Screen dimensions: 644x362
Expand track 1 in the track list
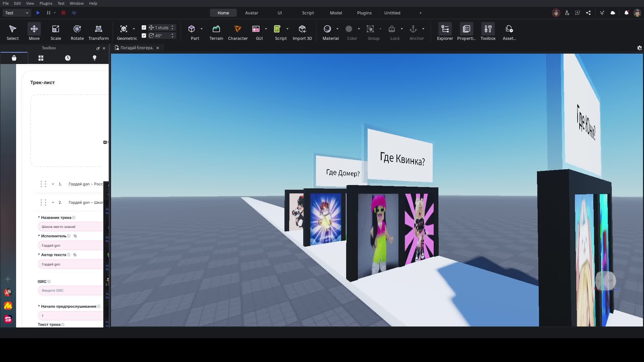coord(53,184)
